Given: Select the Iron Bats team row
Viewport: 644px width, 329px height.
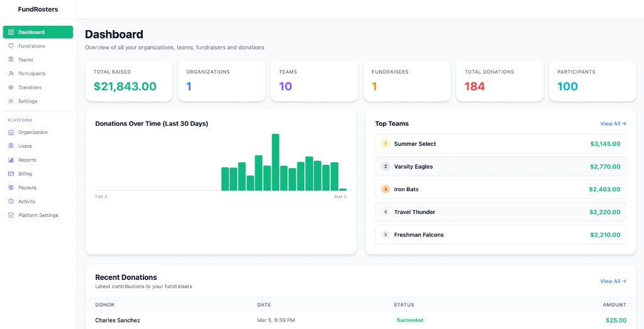Looking at the screenshot, I should point(500,189).
